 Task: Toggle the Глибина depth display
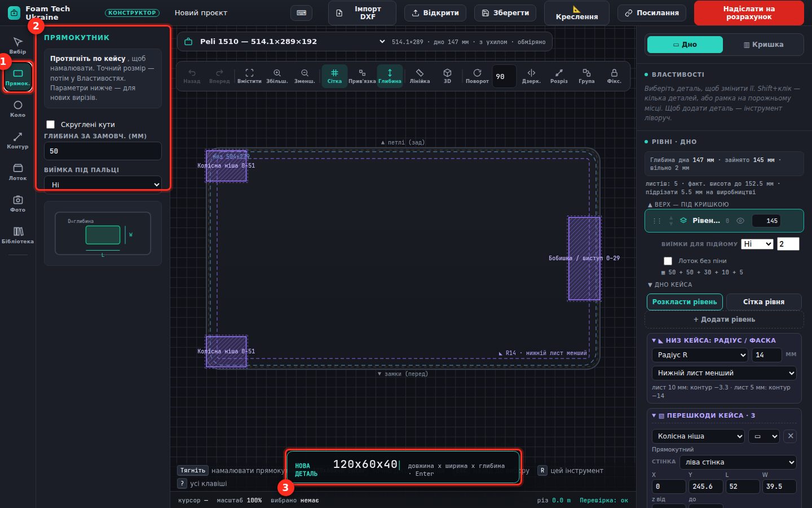390,76
